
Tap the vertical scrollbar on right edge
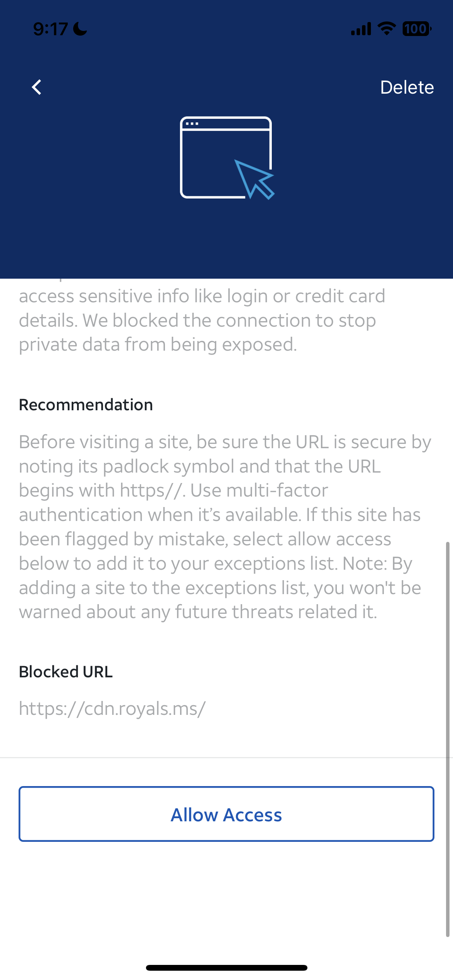click(448, 739)
